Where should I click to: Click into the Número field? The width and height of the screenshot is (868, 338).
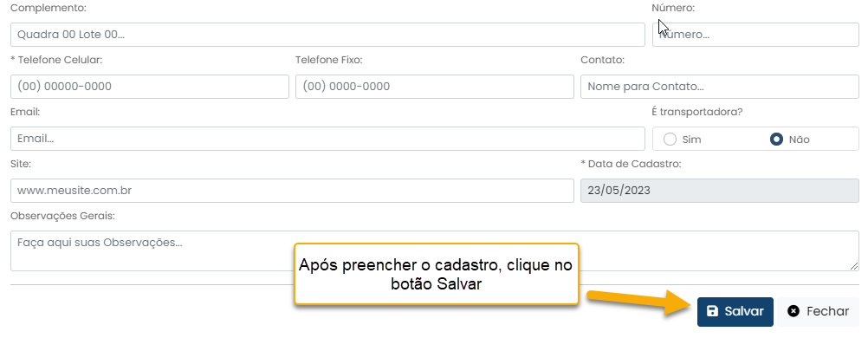click(x=755, y=35)
